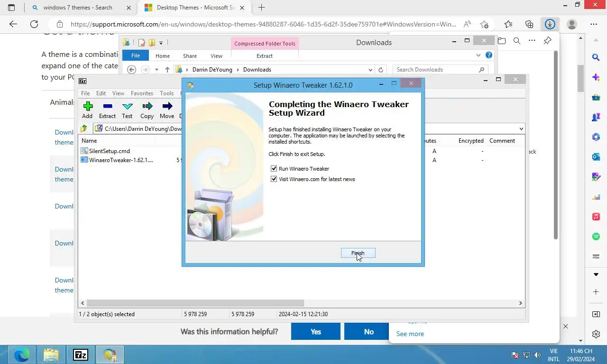Expand the 7-Zip address path dropdown
Viewport: 607px width, 364px height.
point(521,128)
